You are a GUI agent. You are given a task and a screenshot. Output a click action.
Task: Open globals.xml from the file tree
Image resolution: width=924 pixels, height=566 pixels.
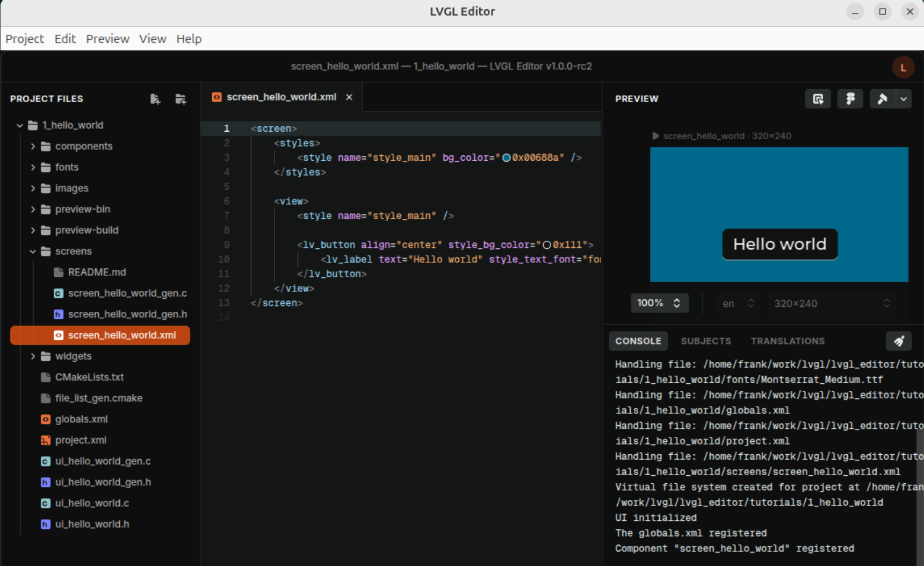tap(81, 419)
